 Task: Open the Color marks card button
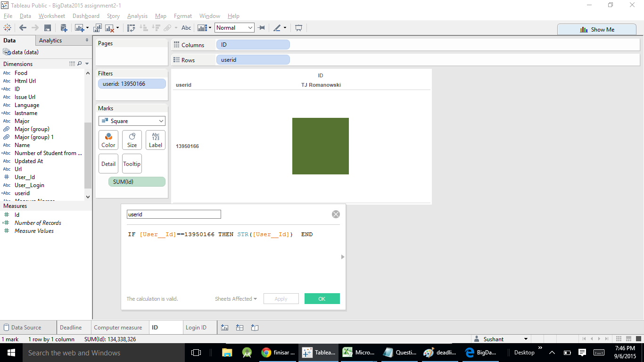click(108, 140)
